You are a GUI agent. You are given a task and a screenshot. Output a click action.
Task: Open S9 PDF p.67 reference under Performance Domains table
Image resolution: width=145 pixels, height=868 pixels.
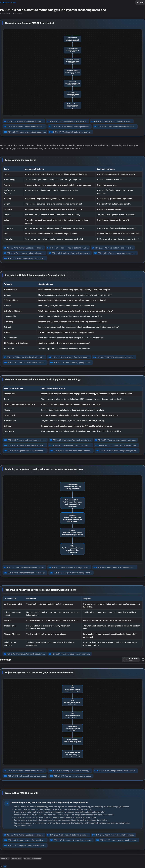(x=116, y=440)
